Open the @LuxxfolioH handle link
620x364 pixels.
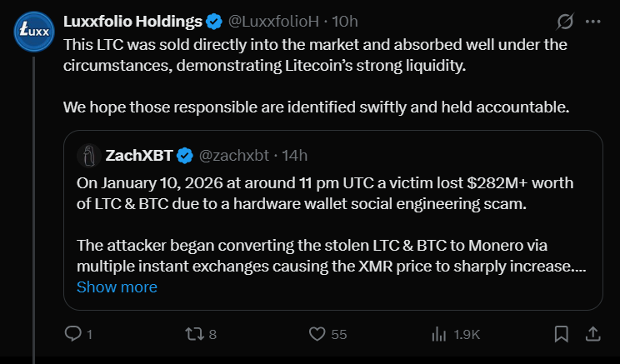[x=273, y=19]
